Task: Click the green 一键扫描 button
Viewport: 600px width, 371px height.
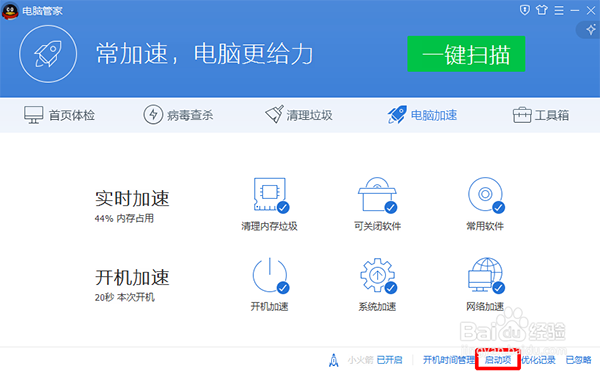Action: tap(466, 54)
